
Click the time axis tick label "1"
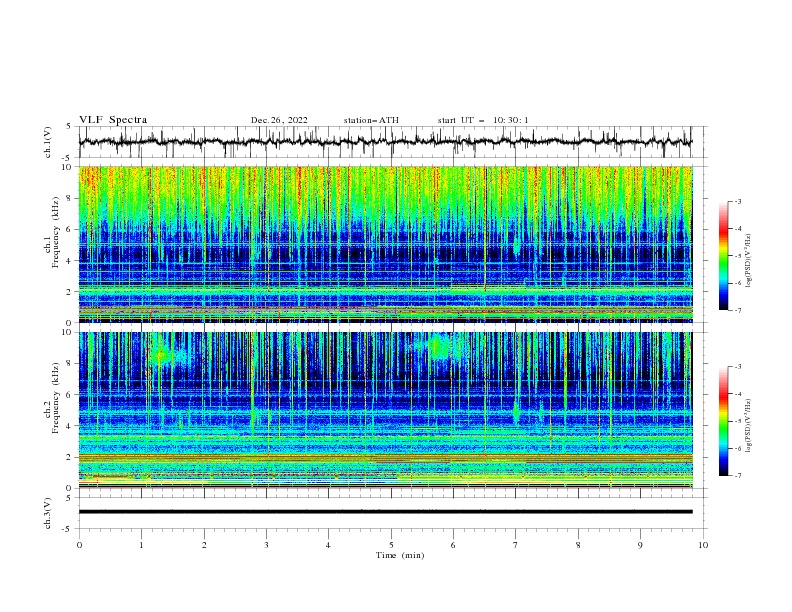(141, 545)
